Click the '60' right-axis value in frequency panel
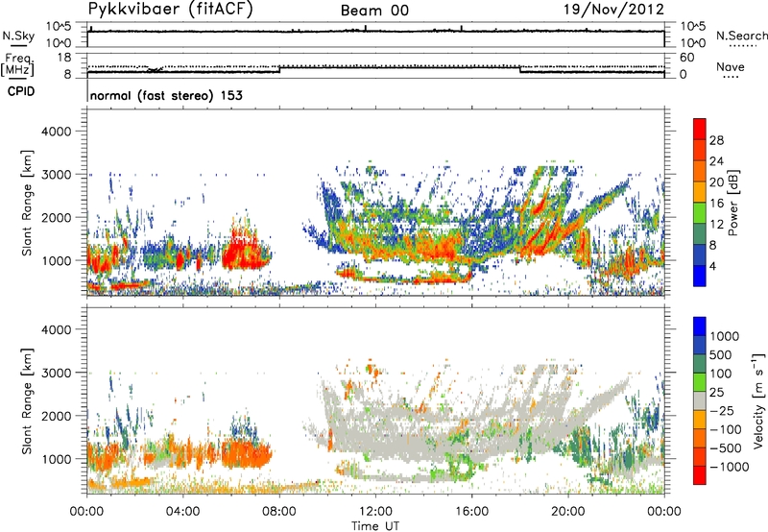This screenshot has height=532, width=768. tap(687, 58)
